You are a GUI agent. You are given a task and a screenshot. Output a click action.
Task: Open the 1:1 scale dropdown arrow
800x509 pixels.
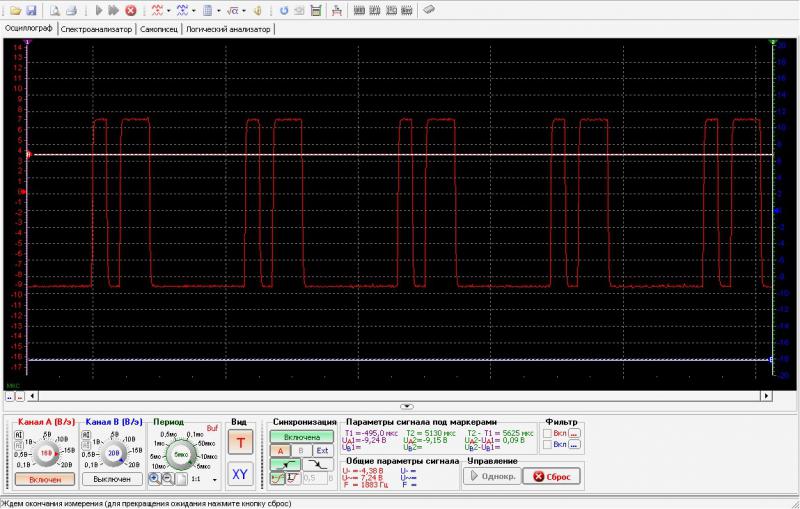point(214,479)
